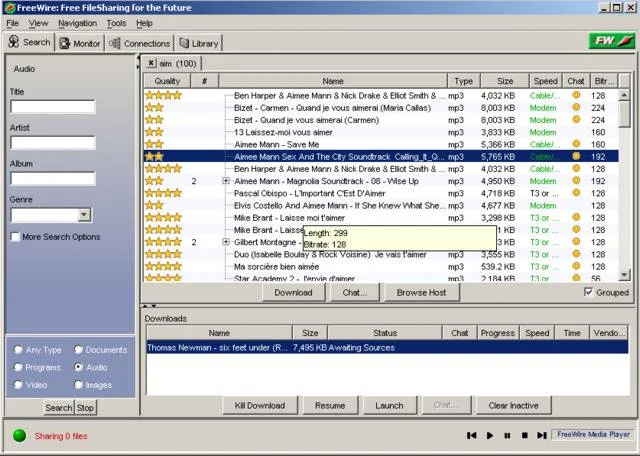Select the Documents radio button
640x456 pixels.
coord(78,350)
